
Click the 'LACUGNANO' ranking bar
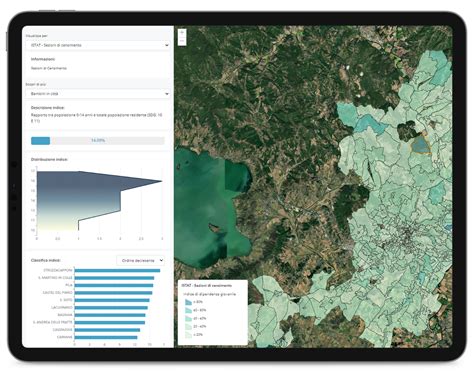coord(111,308)
